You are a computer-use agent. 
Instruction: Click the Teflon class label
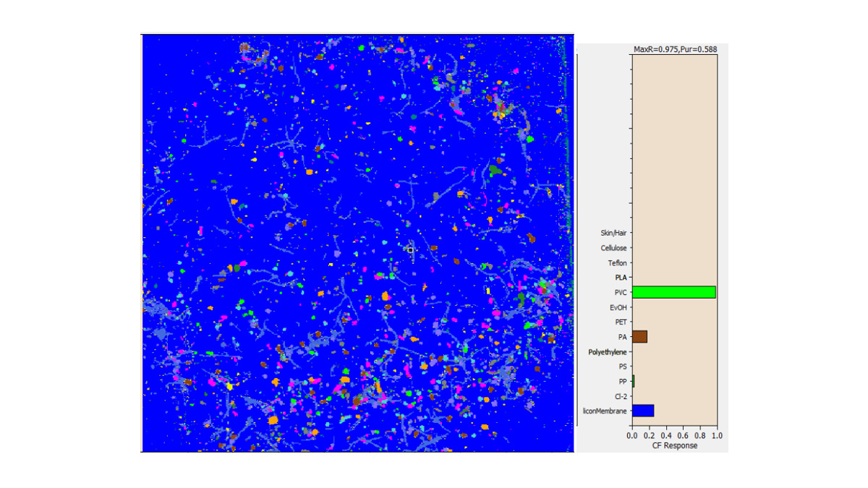coord(618,263)
